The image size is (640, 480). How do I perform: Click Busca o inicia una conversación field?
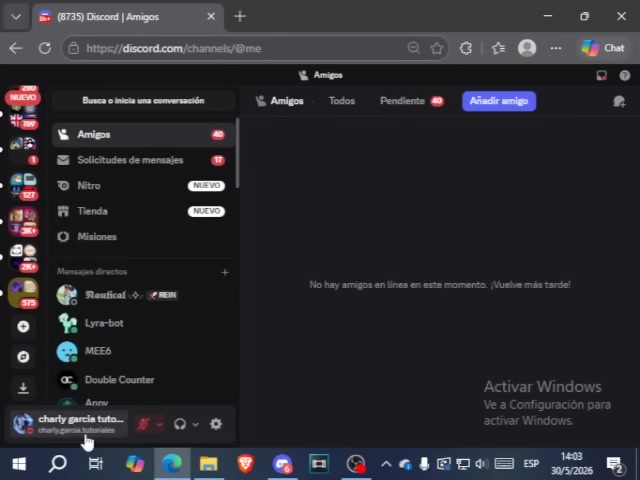[x=143, y=100]
